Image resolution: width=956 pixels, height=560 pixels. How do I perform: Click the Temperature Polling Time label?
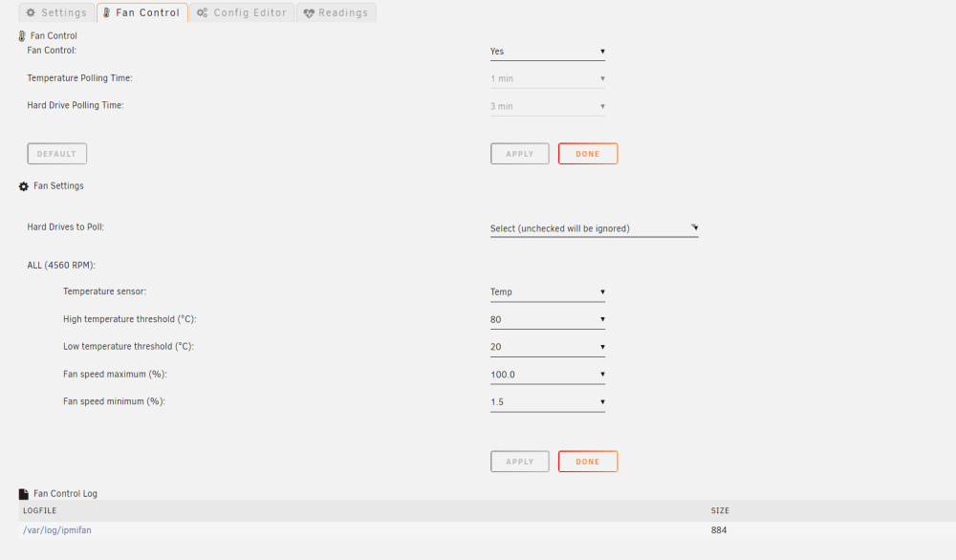(x=79, y=78)
